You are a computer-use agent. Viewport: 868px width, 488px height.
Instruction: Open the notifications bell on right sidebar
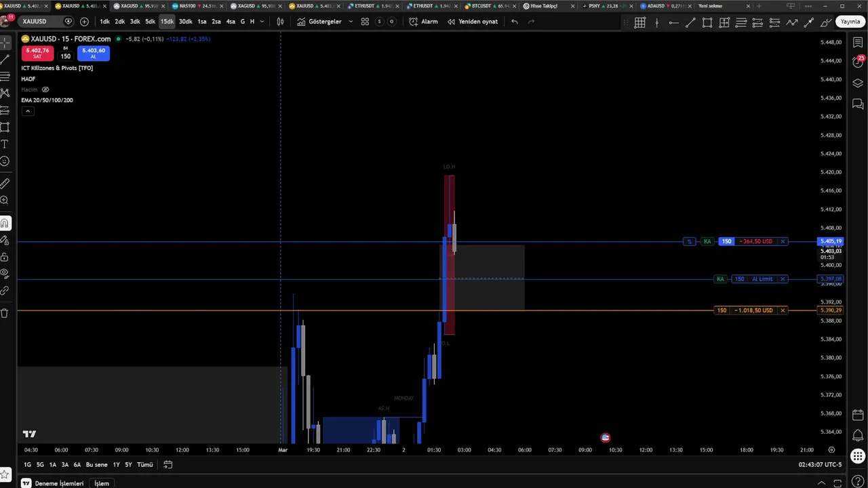[858, 435]
